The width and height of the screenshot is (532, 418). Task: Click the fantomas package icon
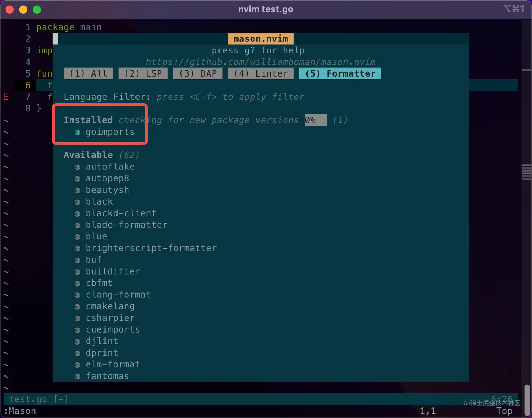[77, 377]
